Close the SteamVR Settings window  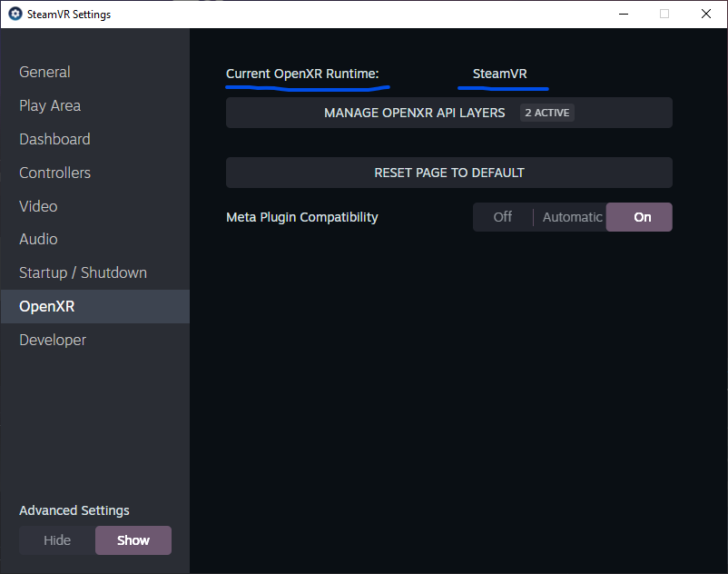click(x=705, y=14)
